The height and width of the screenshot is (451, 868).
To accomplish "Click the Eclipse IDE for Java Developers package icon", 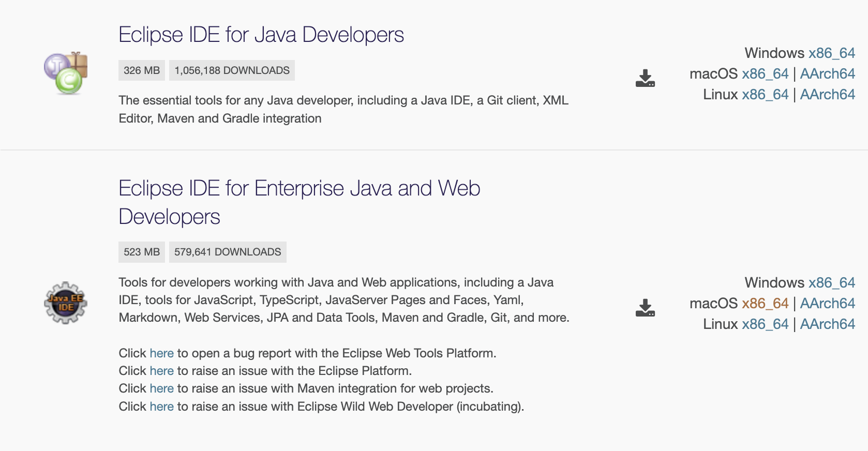I will [x=66, y=73].
